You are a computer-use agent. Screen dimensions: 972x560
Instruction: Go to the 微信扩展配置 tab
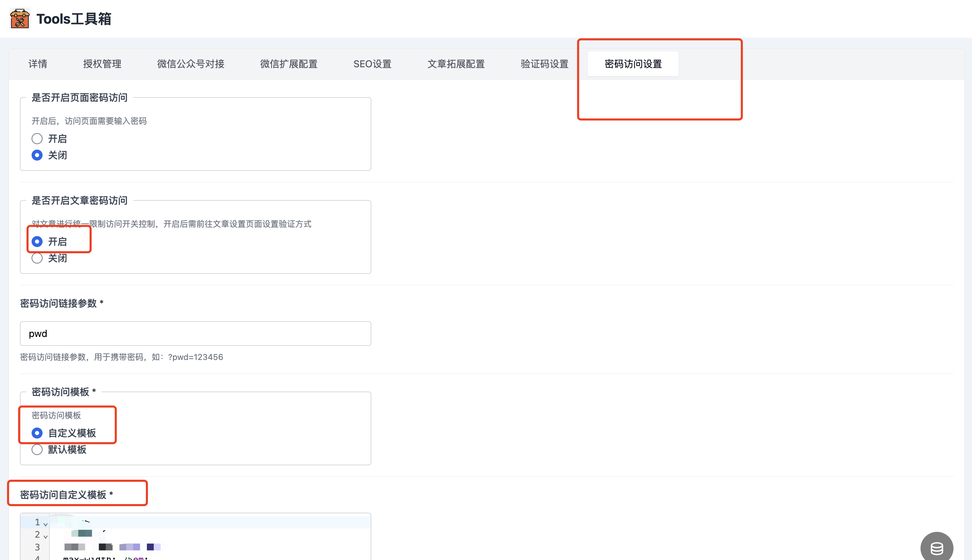[x=289, y=64]
